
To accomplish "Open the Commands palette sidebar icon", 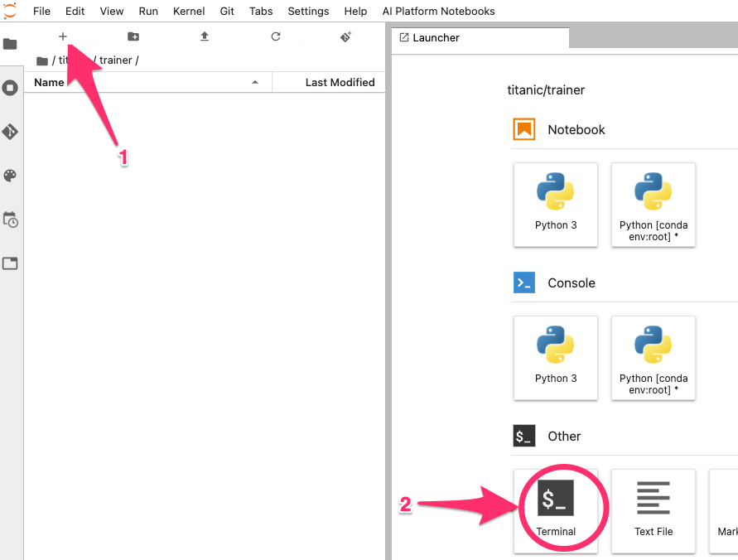I will pos(10,176).
